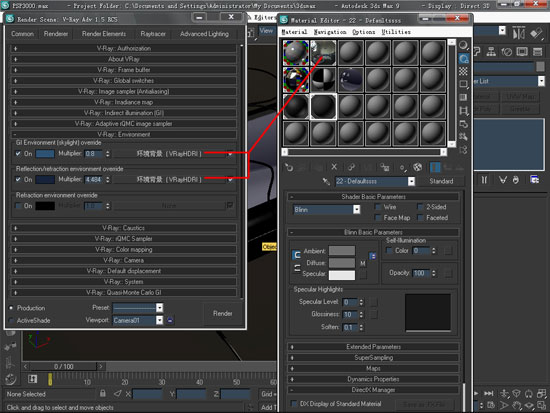Enable Self-Illumination Color checkbox
The height and width of the screenshot is (413, 550).
[x=389, y=251]
